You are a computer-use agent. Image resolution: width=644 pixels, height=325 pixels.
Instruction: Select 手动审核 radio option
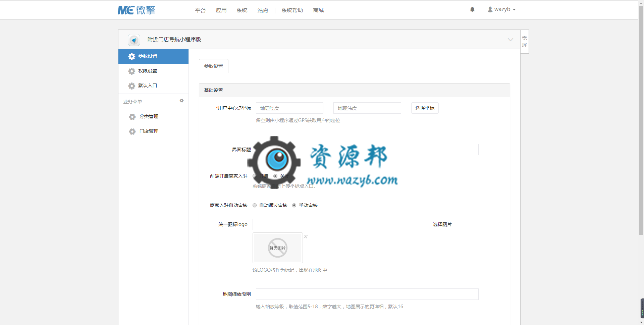click(x=294, y=205)
